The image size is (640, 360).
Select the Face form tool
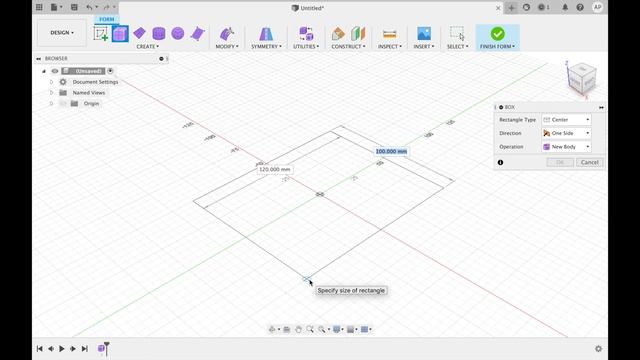click(x=197, y=33)
